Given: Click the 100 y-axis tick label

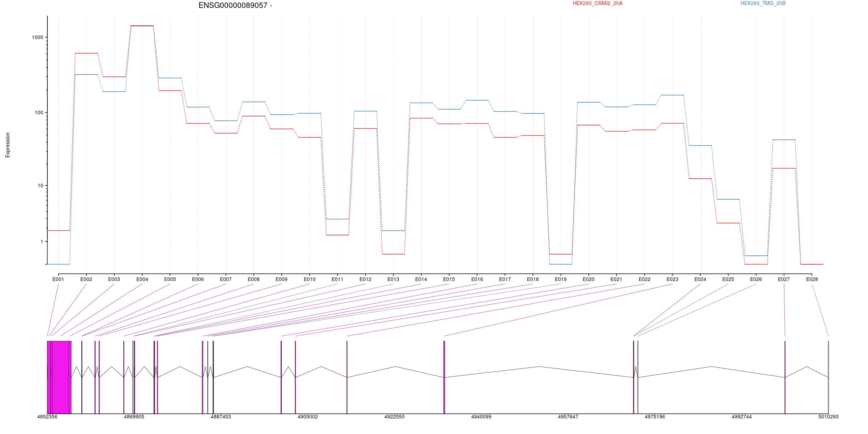Looking at the screenshot, I should (39, 112).
